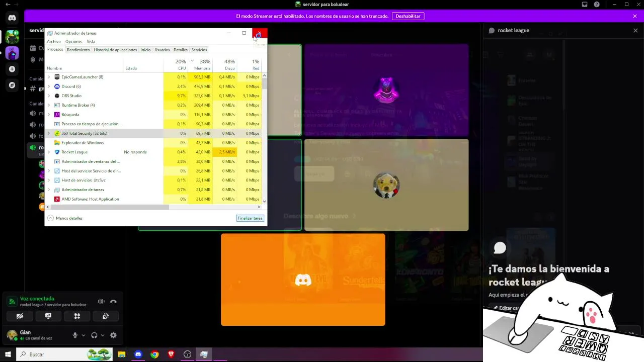Open Opciones menu in Task Manager

click(x=73, y=41)
